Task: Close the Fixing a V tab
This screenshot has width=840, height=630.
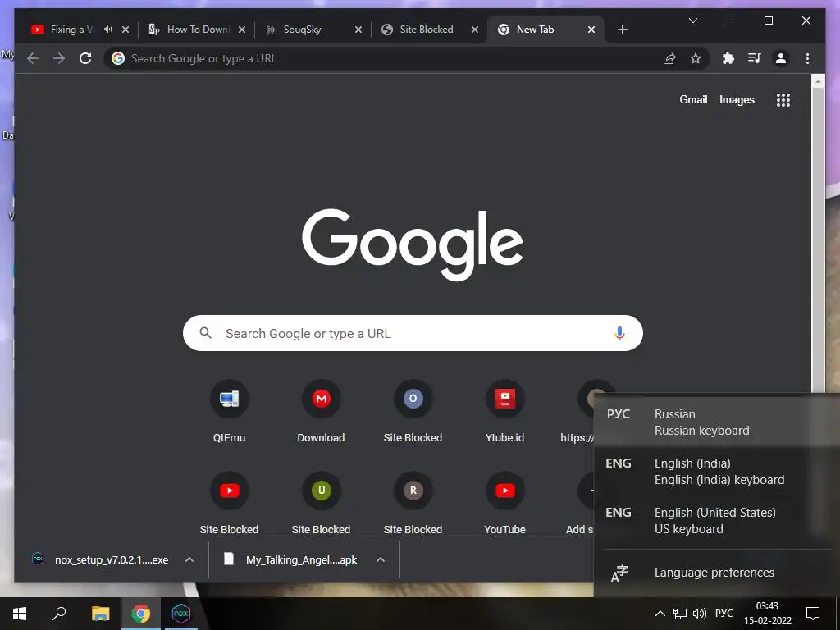Action: (x=126, y=30)
